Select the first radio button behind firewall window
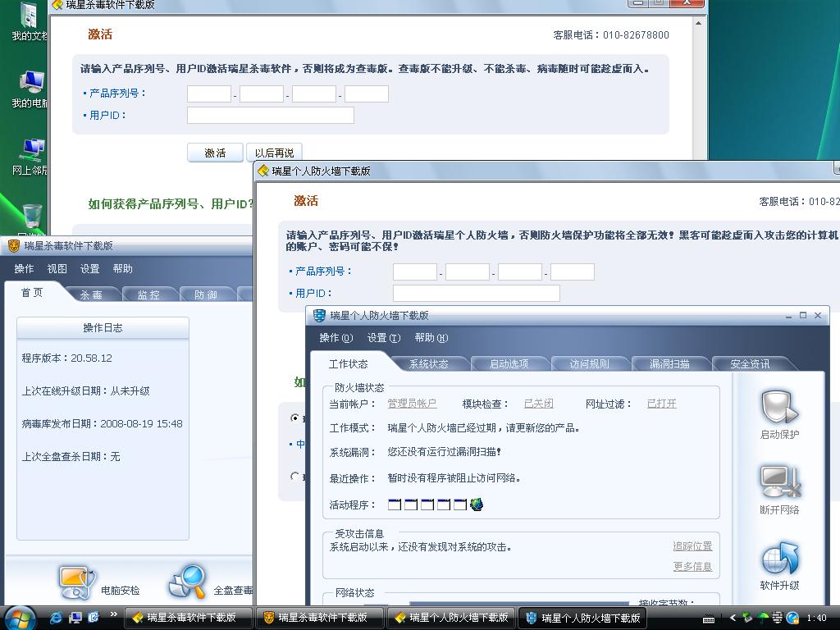840x630 pixels. [294, 418]
